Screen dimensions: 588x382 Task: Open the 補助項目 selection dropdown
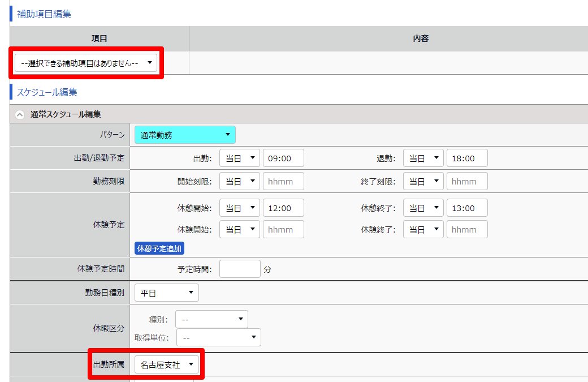[86, 63]
